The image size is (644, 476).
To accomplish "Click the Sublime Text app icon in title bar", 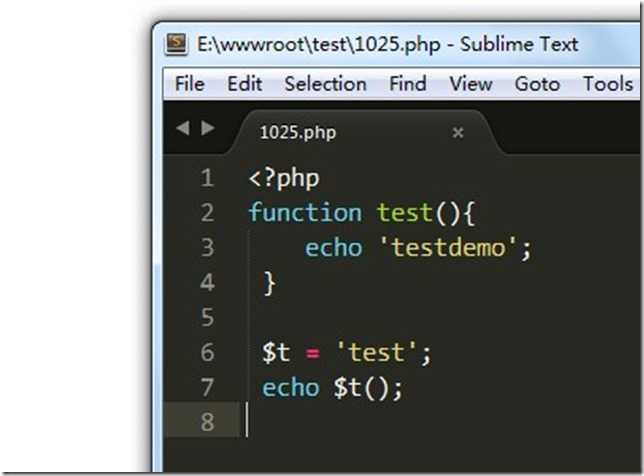I will click(176, 44).
